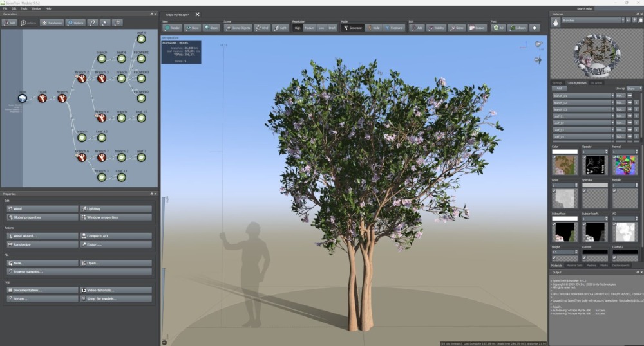Open the Branch_01 mesh dropdown

[x=583, y=96]
